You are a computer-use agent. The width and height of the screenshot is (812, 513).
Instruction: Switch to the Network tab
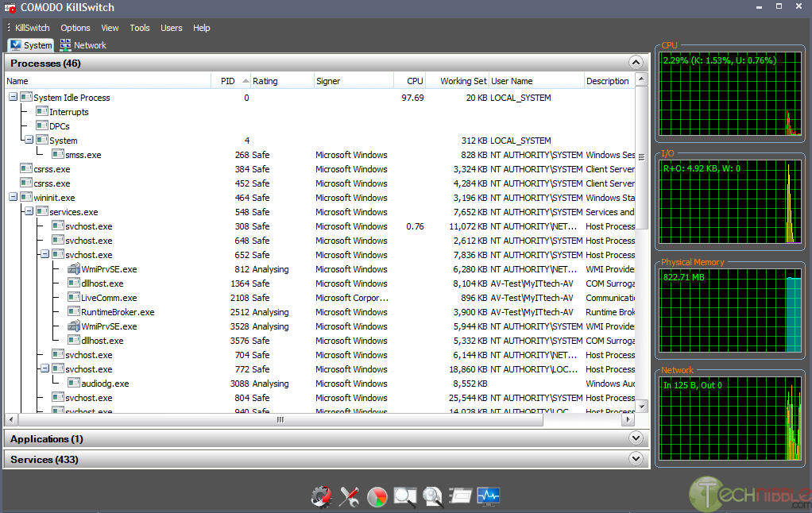click(83, 45)
